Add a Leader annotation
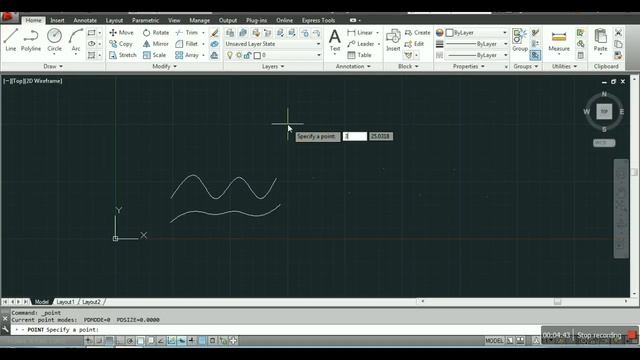The height and width of the screenshot is (360, 640). click(x=361, y=44)
